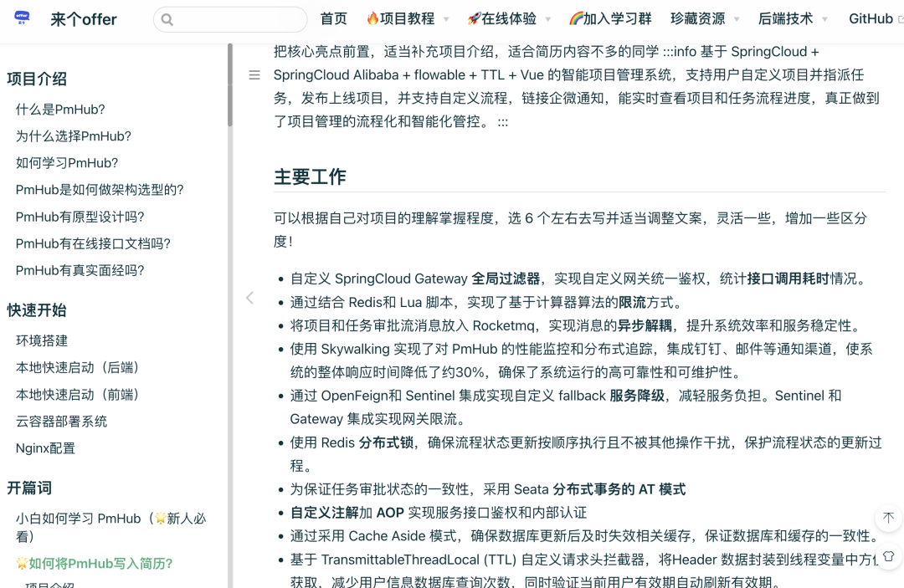904x588 pixels.
Task: Click bold text 分布式锁 in Redis bullet
Action: click(x=386, y=442)
